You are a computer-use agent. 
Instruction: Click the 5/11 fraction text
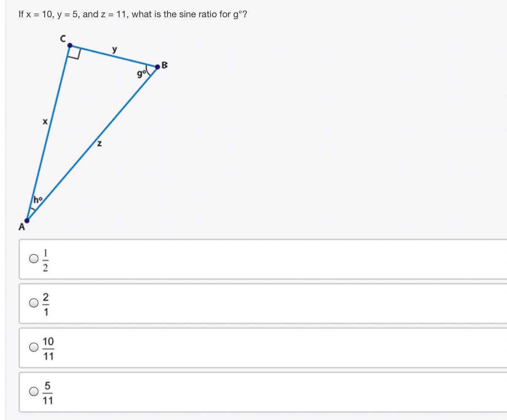point(48,393)
